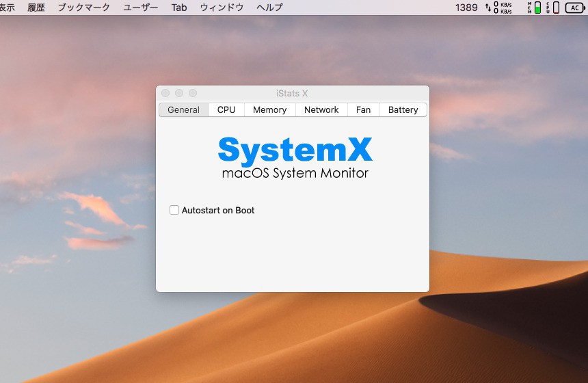This screenshot has width=588, height=383.
Task: Open the ウィンドウ menu
Action: [222, 8]
